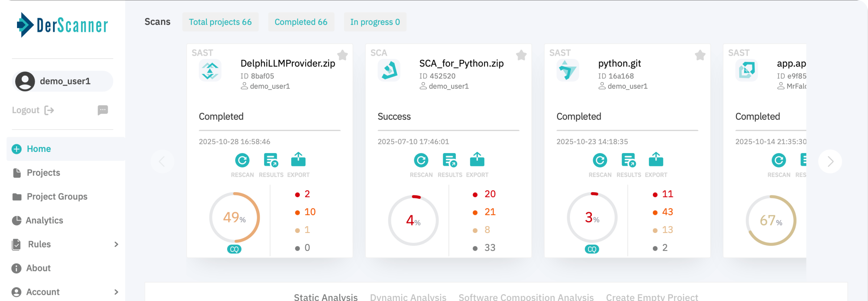Image resolution: width=868 pixels, height=301 pixels.
Task: Filter by Completed 66 scans
Action: (301, 22)
